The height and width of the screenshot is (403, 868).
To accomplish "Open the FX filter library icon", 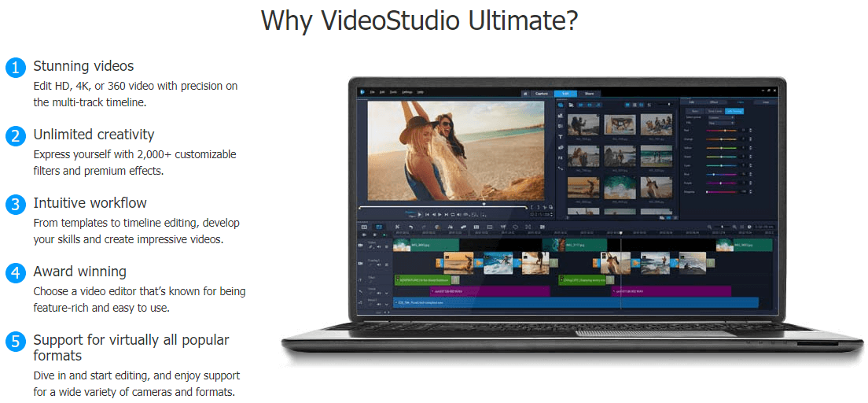I will tap(561, 158).
